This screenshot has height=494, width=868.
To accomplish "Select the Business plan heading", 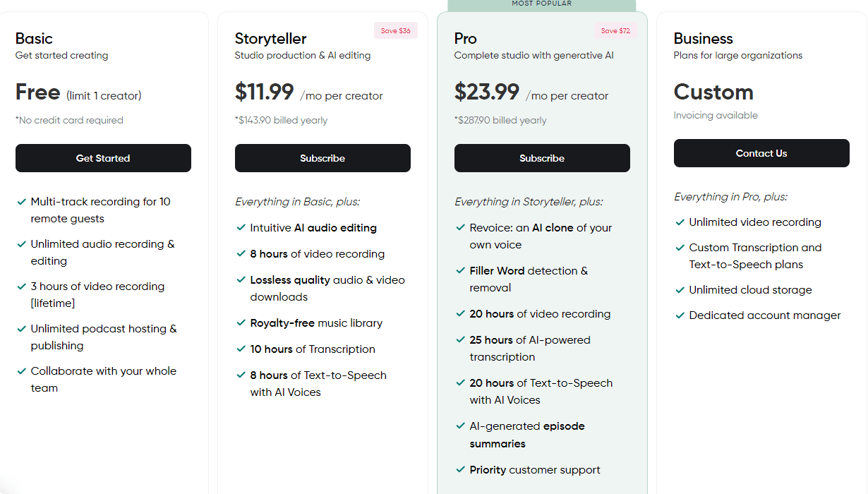I will 704,39.
